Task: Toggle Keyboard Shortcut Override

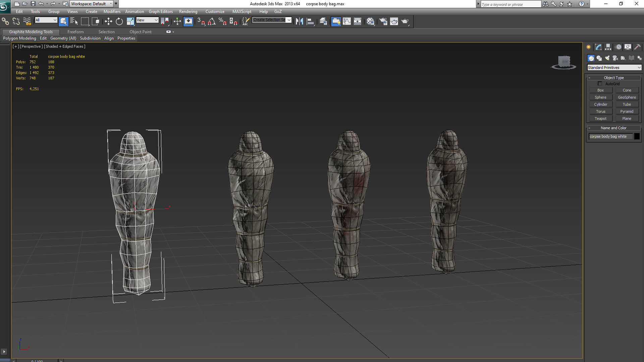Action: coord(188,21)
